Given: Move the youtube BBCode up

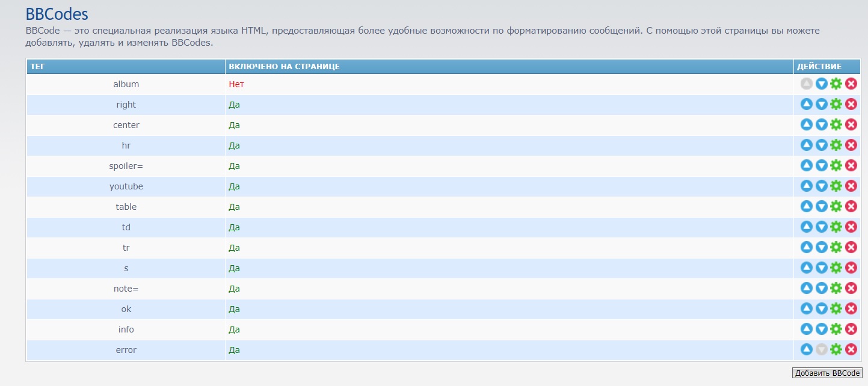Looking at the screenshot, I should [807, 186].
